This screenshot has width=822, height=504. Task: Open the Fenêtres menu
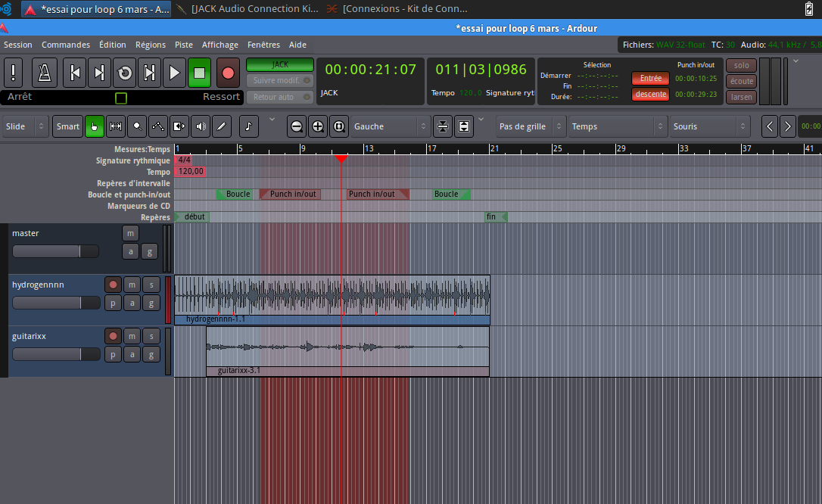click(263, 45)
